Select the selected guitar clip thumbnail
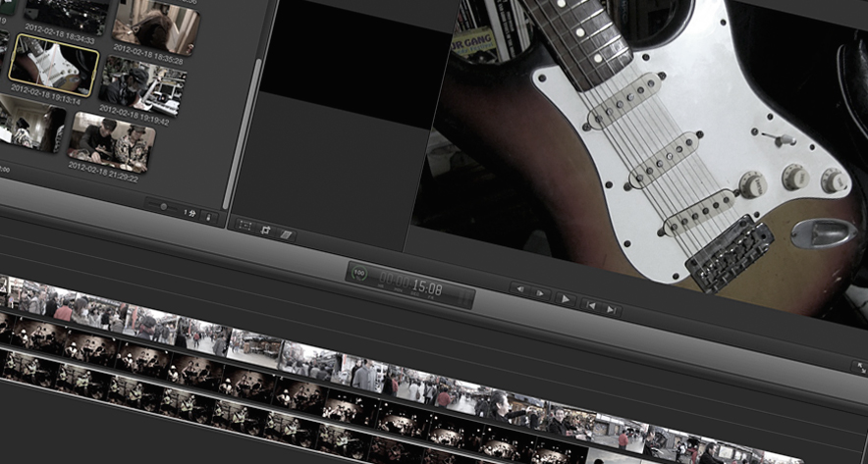 54,64
